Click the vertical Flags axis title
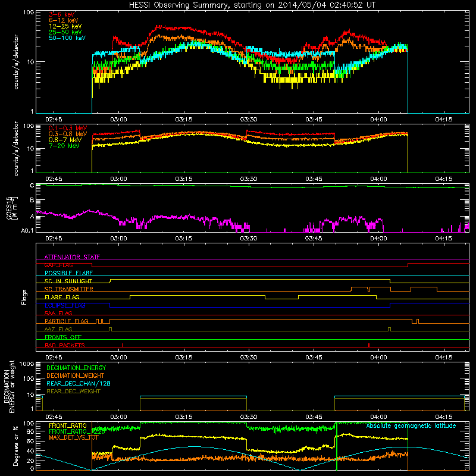476x476 pixels. coord(24,297)
